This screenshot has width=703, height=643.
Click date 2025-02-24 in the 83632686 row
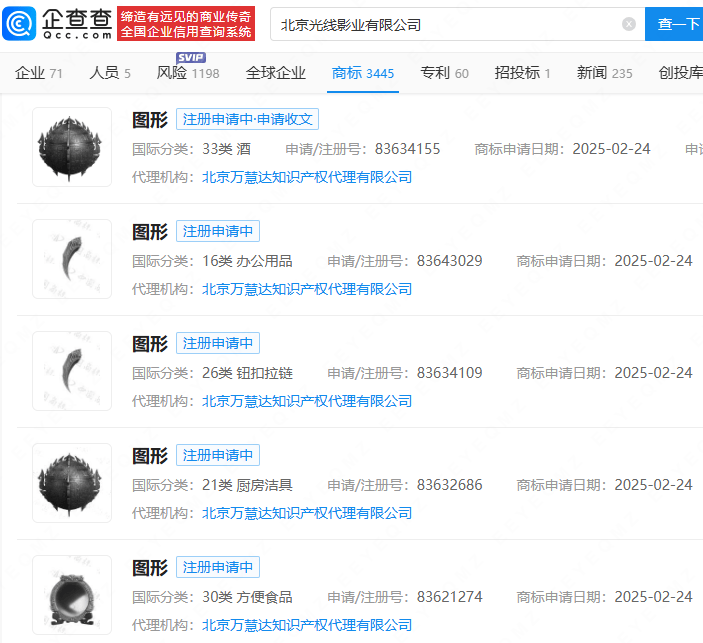(654, 485)
